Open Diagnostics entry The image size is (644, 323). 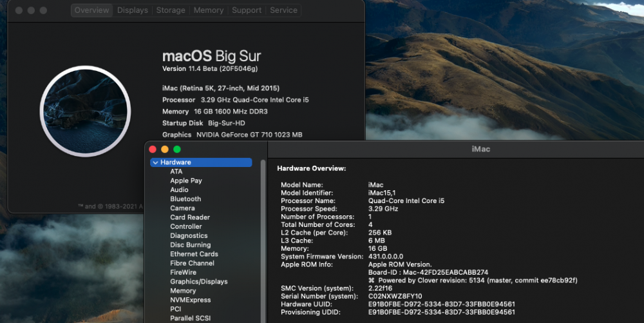tap(189, 235)
